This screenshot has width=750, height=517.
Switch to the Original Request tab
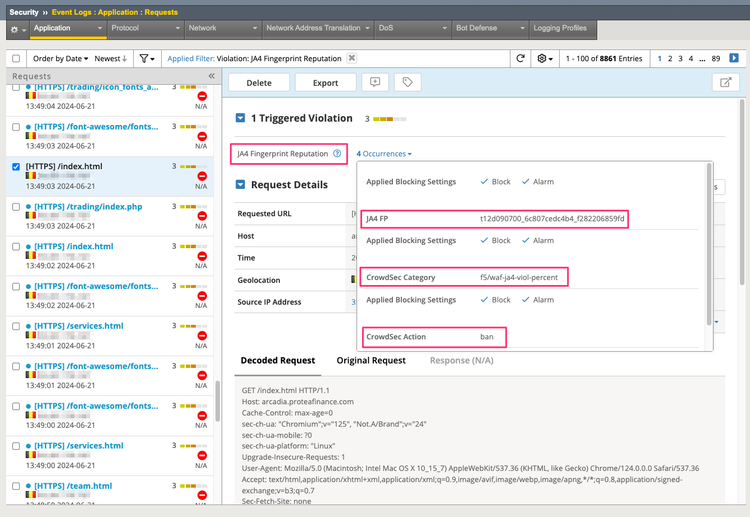(370, 360)
